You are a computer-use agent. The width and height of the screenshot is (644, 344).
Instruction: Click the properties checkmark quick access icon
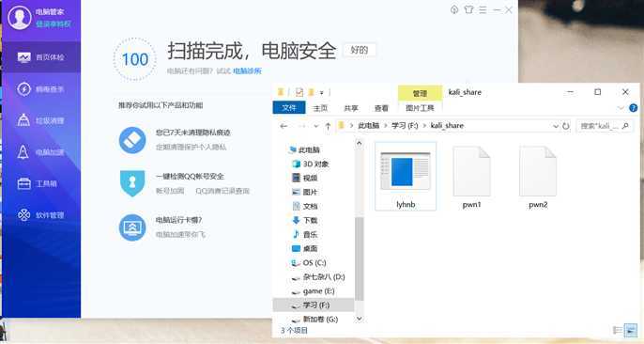pos(299,92)
